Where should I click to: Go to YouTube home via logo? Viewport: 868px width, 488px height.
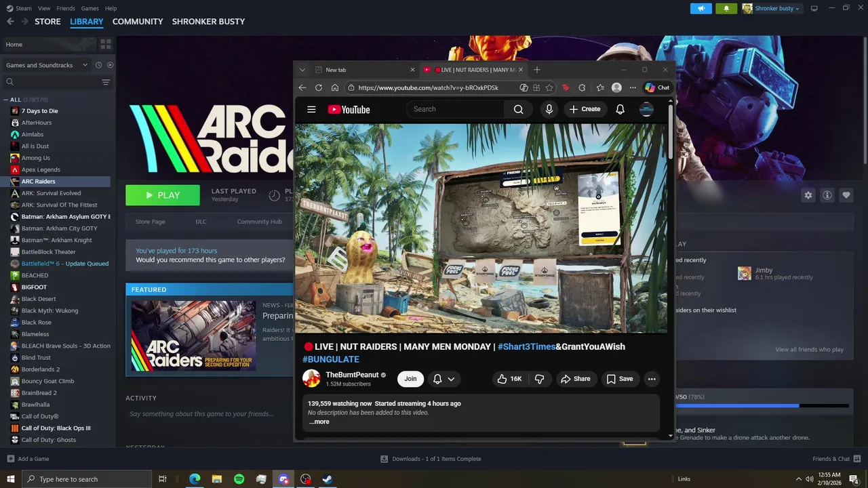click(349, 109)
